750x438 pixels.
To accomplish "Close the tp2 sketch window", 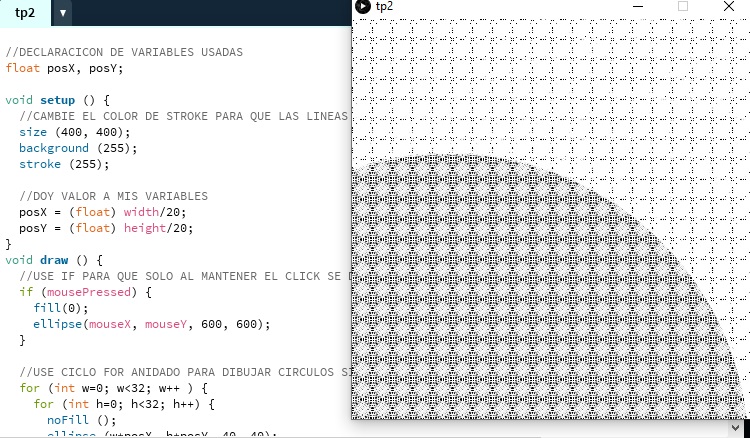I will (730, 6).
